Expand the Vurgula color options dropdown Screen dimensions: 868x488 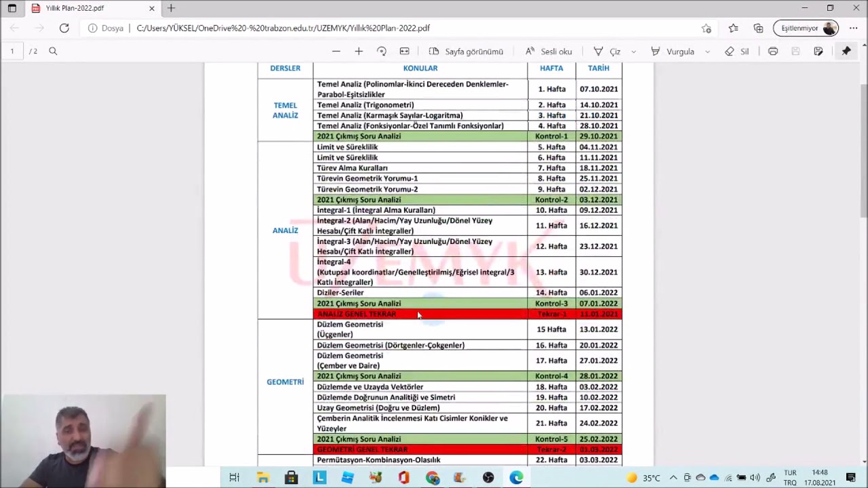(707, 52)
